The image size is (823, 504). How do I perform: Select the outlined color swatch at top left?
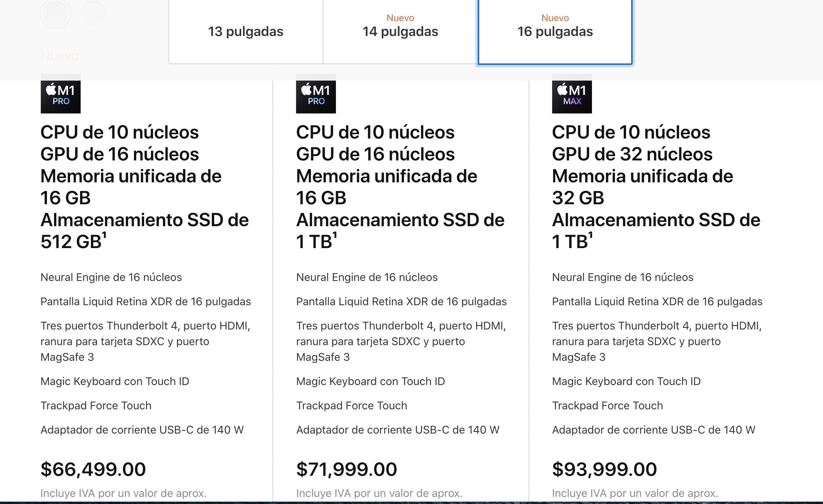(56, 13)
